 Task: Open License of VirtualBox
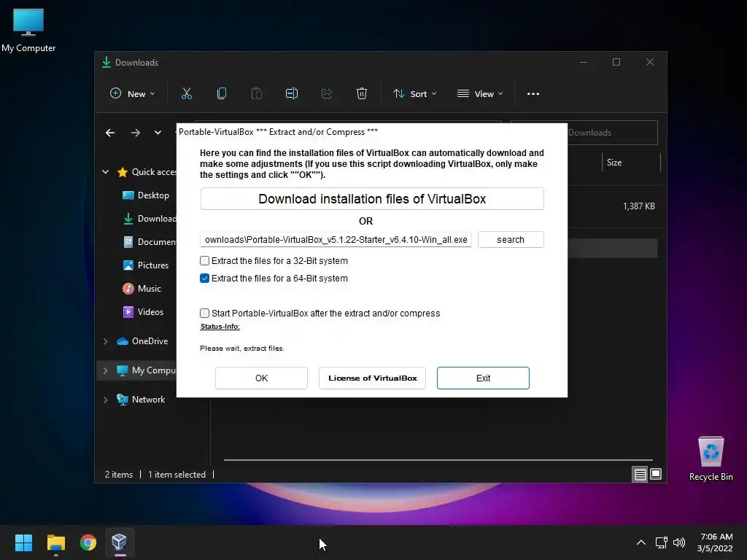click(x=372, y=378)
